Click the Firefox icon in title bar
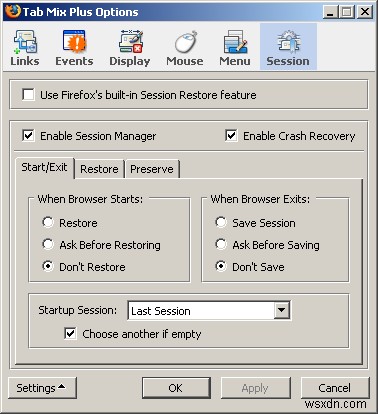 click(12, 12)
